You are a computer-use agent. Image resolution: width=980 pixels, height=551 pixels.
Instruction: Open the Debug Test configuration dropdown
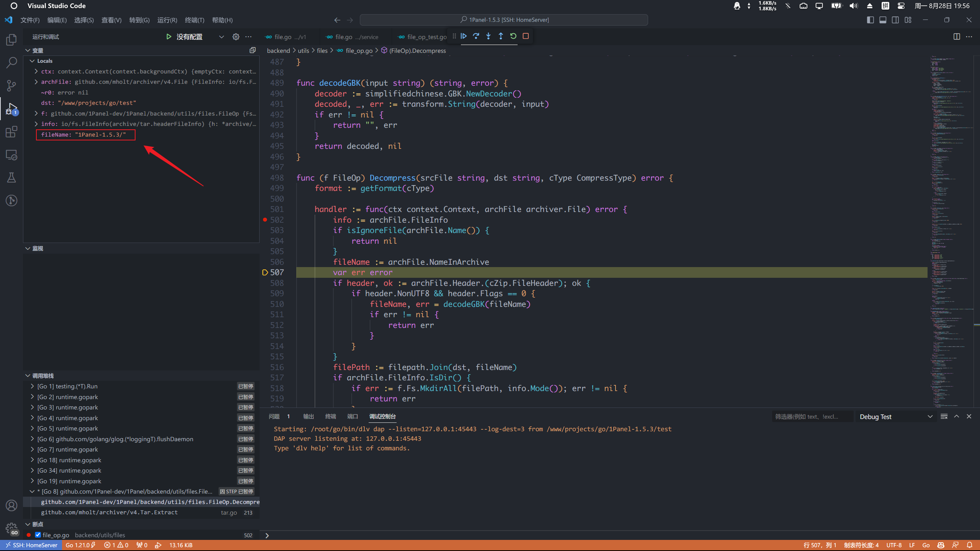896,416
